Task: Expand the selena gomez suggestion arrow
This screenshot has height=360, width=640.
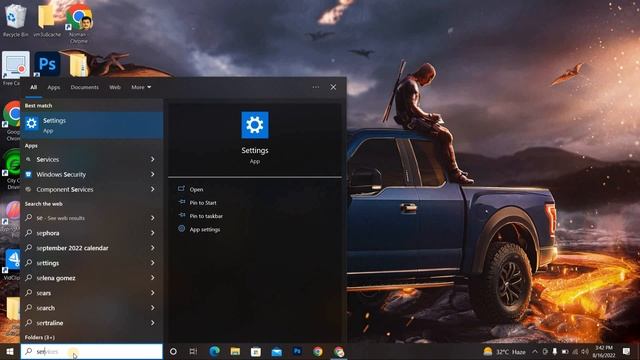Action: coord(152,278)
